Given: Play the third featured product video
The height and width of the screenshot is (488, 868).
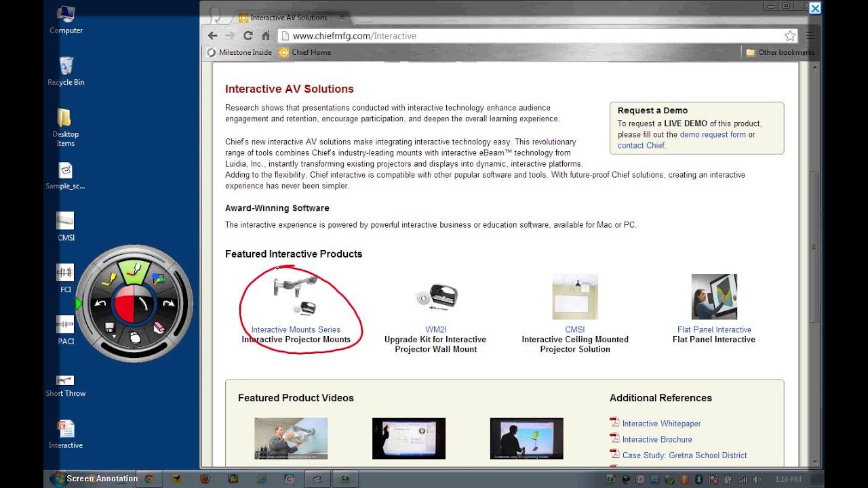Looking at the screenshot, I should click(x=527, y=439).
